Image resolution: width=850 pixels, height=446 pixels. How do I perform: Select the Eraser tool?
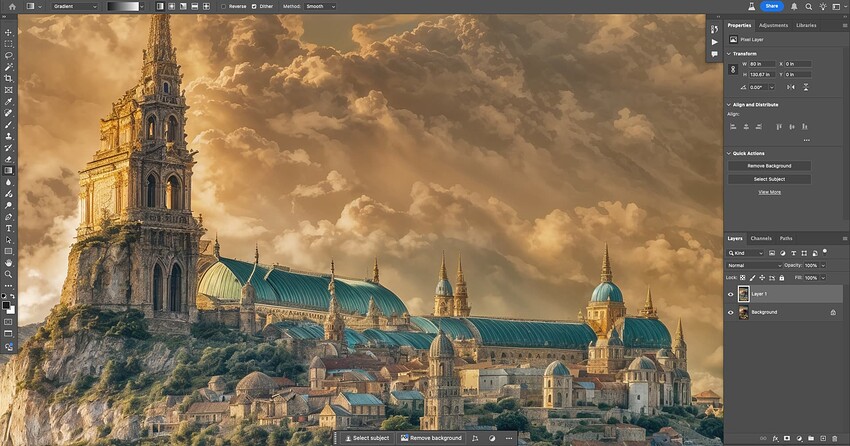coord(8,159)
